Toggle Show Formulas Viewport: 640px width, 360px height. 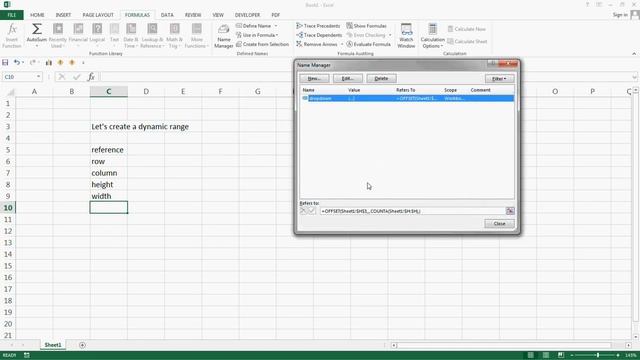(x=367, y=26)
